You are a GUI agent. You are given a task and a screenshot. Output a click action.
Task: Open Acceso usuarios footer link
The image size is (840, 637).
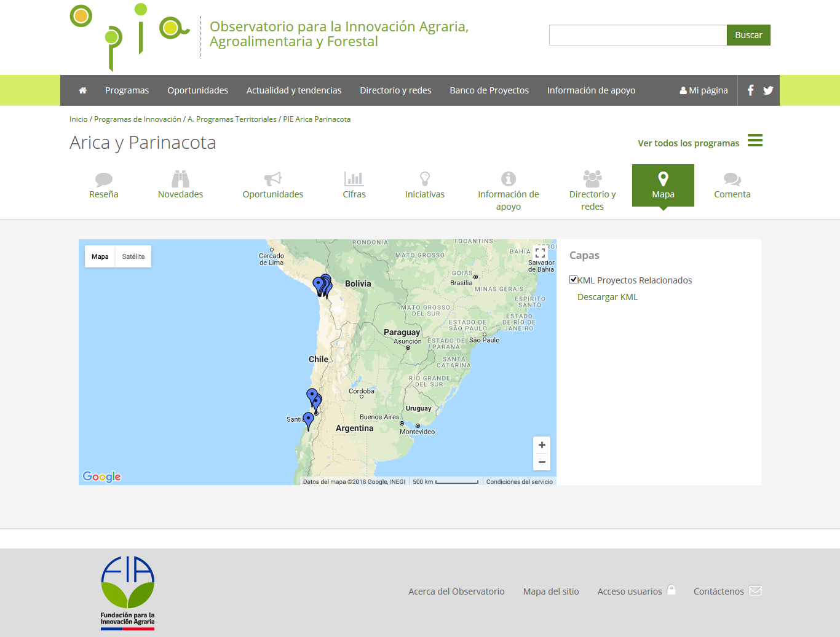click(630, 591)
